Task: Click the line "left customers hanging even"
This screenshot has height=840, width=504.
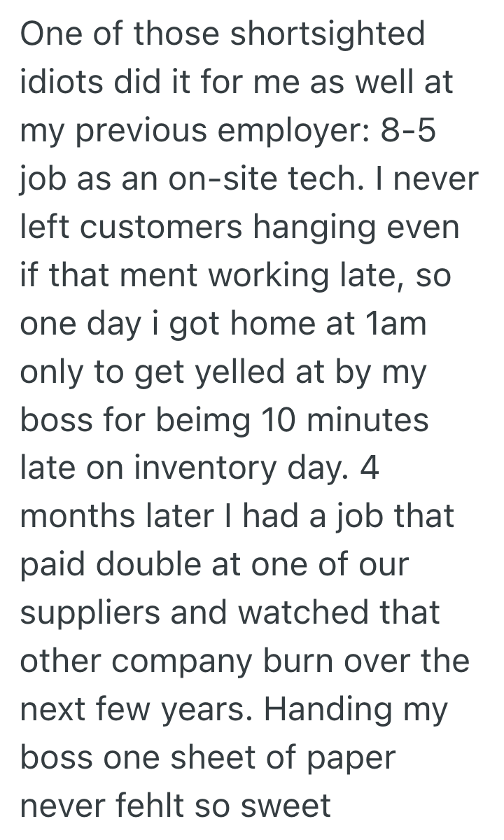Action: pos(240,229)
